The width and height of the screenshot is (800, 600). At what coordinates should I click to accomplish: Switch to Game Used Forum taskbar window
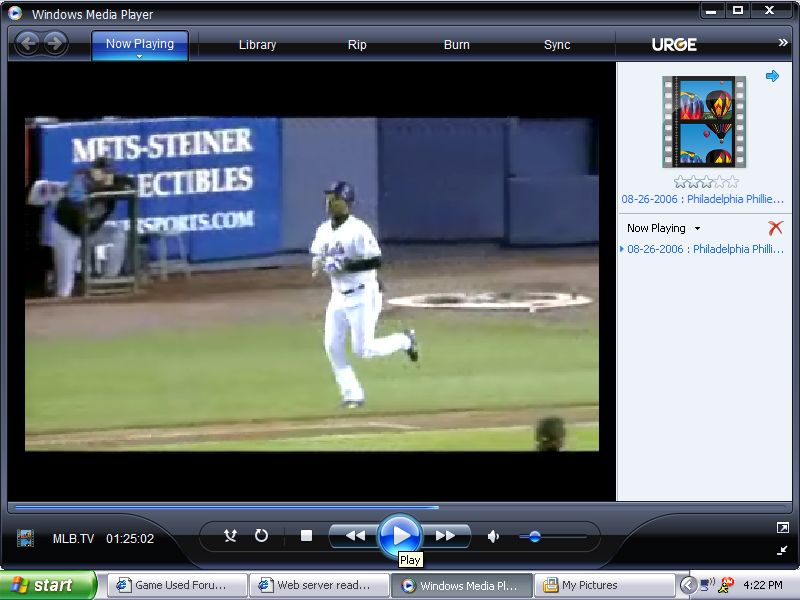pos(178,585)
